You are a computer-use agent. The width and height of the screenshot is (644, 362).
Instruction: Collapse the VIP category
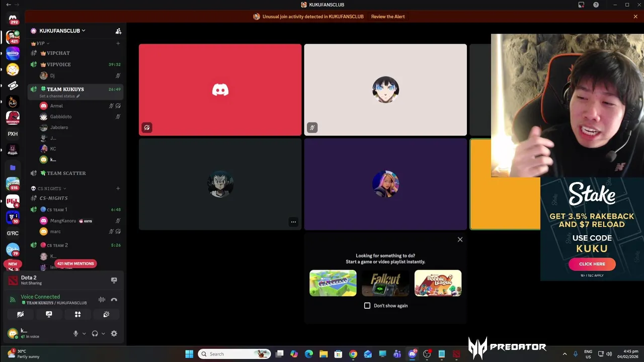(x=40, y=43)
